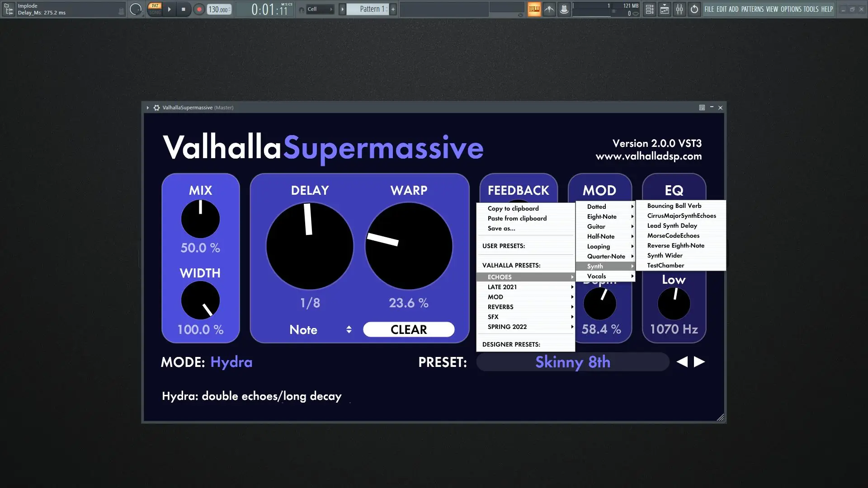Click the typing-keyboard-to-piano icon
The height and width of the screenshot is (488, 868).
point(534,9)
